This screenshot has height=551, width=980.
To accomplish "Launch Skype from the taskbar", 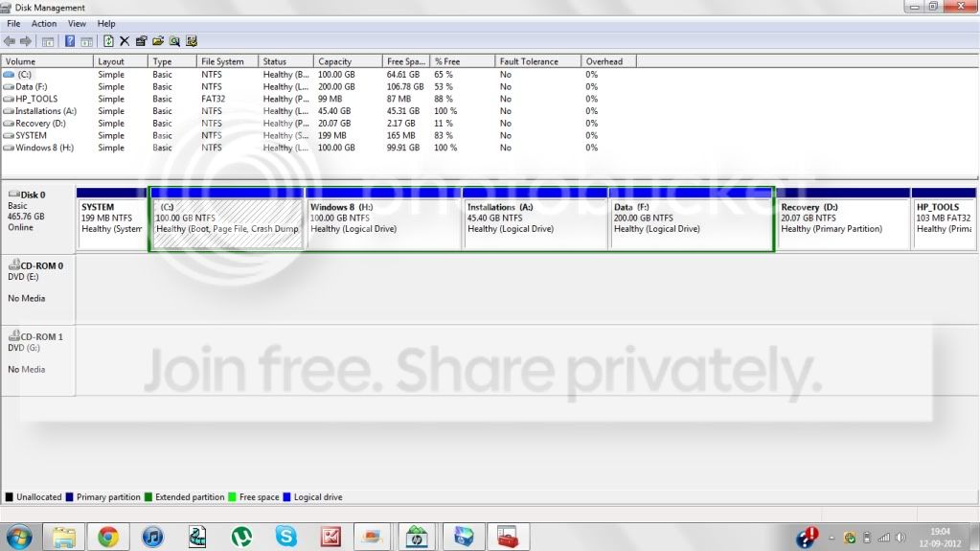I will point(285,537).
